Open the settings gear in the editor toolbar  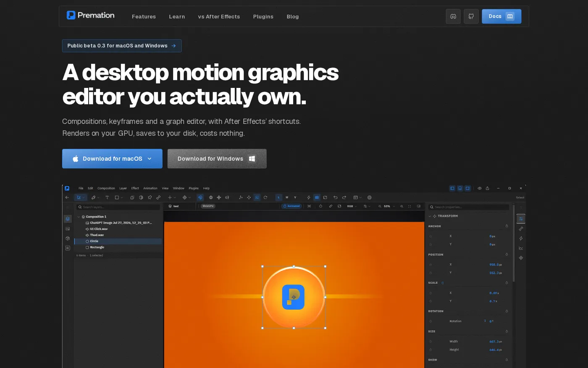[370, 197]
